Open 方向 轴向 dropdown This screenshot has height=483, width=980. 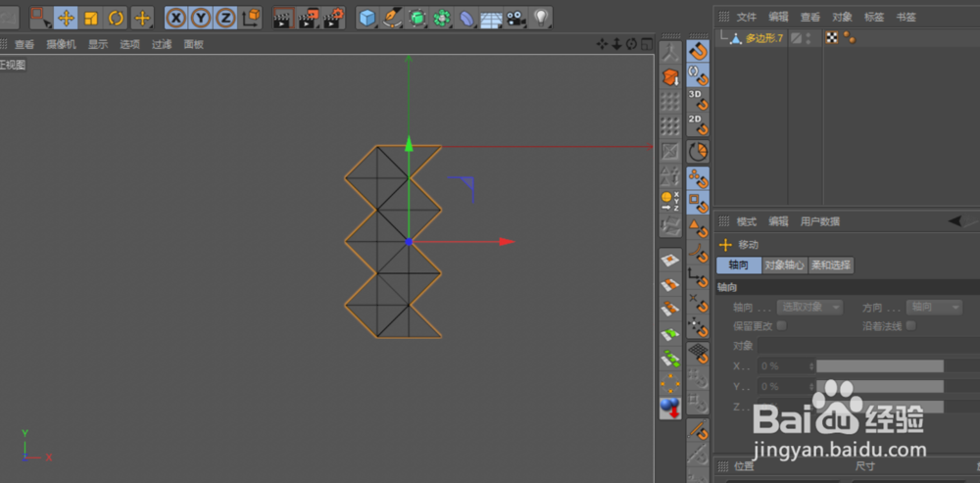pyautogui.click(x=934, y=307)
